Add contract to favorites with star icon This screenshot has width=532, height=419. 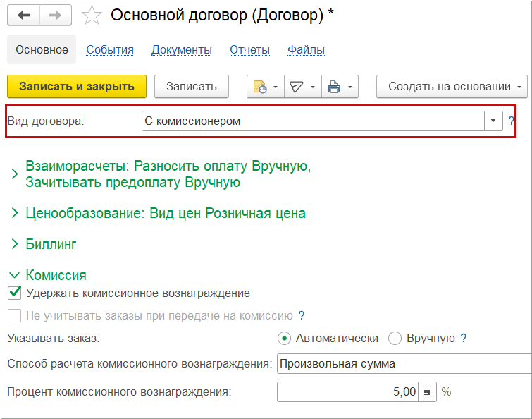(92, 16)
